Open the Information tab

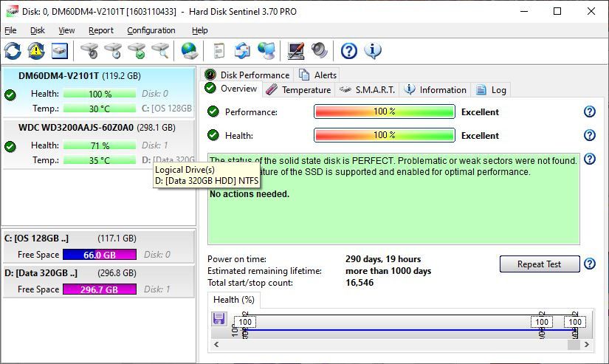pyautogui.click(x=436, y=90)
